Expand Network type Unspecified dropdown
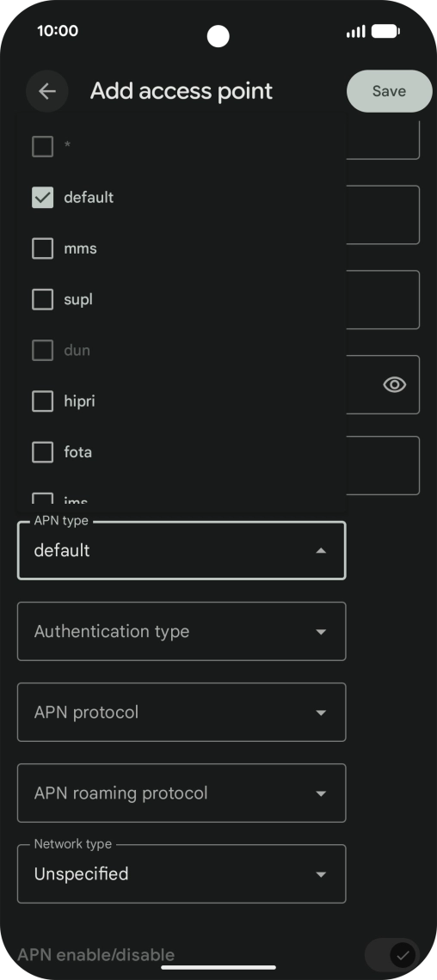This screenshot has width=437, height=980. (x=182, y=873)
